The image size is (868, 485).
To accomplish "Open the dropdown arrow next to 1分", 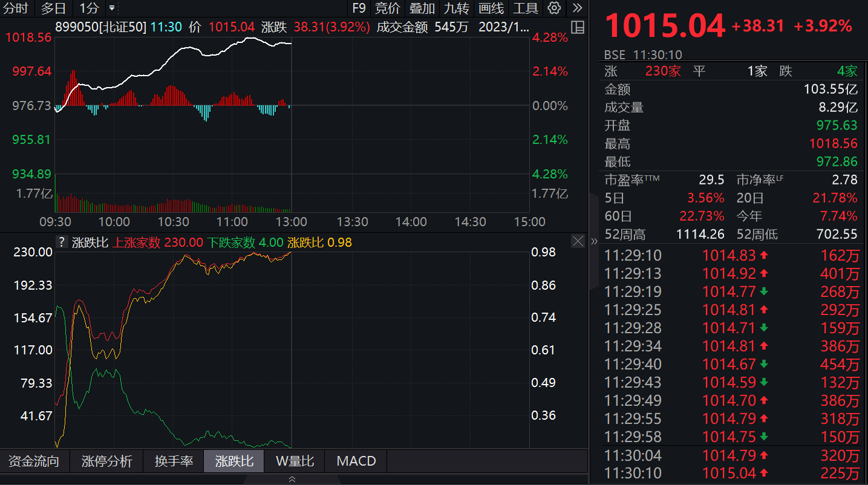I will (112, 8).
